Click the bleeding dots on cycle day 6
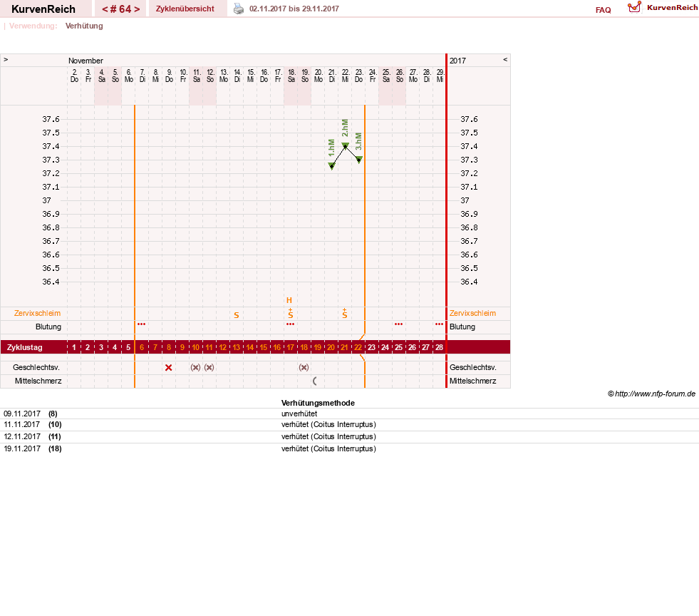The image size is (699, 616). point(141,324)
